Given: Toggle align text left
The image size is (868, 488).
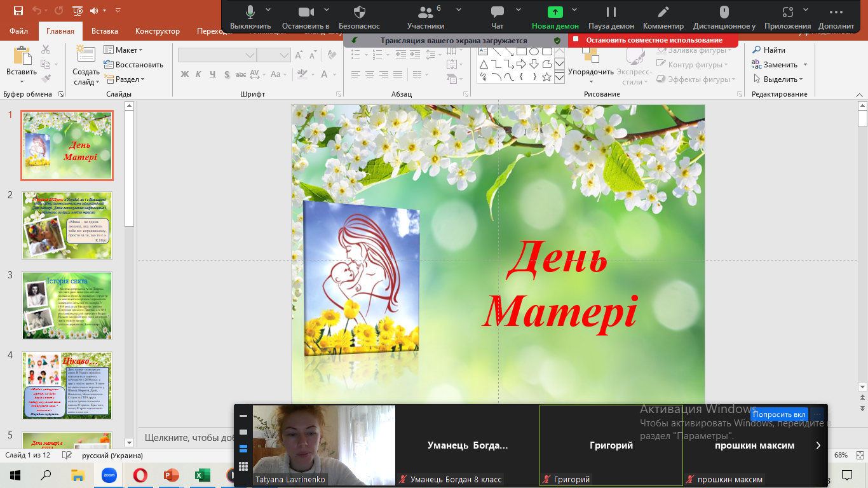Looking at the screenshot, I should [x=356, y=75].
